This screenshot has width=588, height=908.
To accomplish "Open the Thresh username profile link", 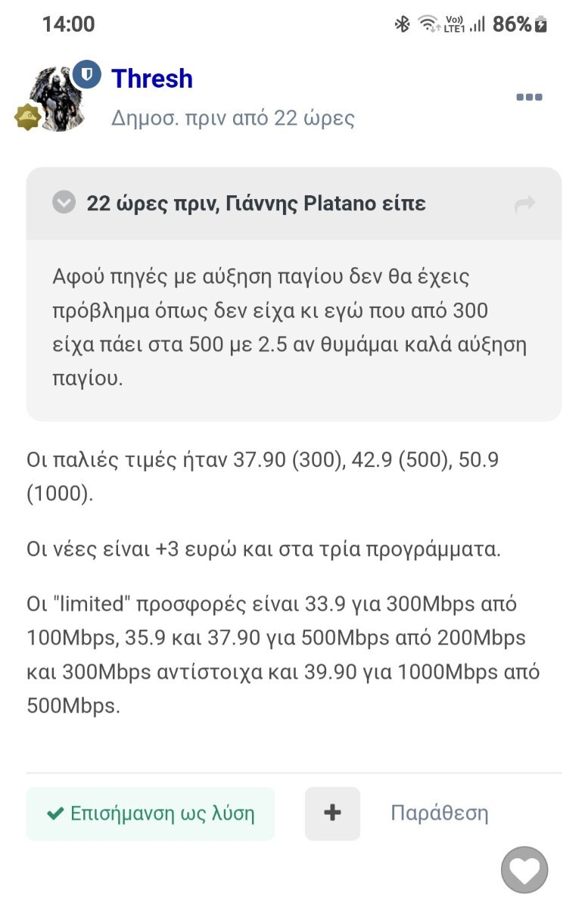I will point(152,79).
